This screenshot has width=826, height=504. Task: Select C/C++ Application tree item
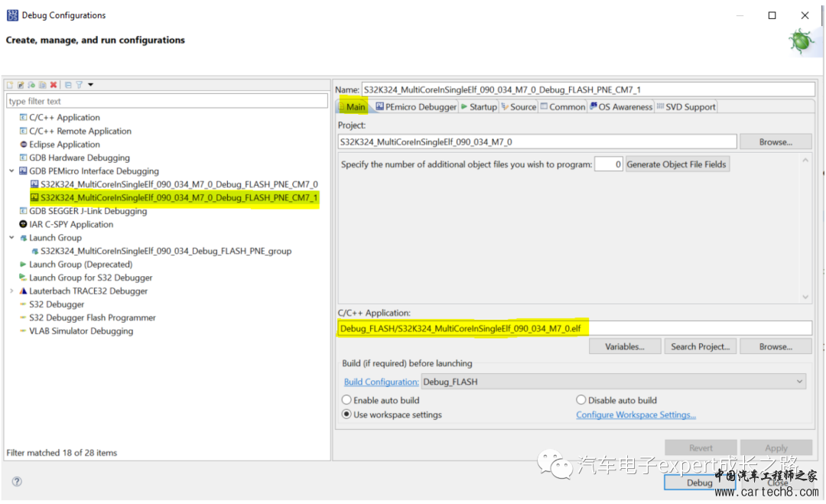click(64, 118)
